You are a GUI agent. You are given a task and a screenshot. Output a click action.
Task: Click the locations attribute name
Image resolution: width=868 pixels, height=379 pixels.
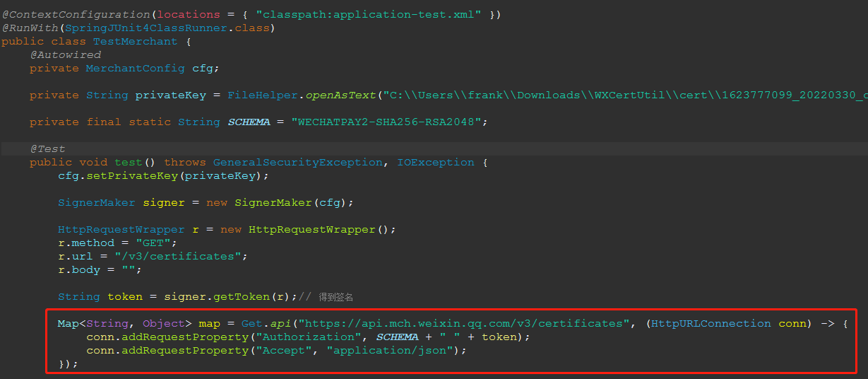coord(189,15)
